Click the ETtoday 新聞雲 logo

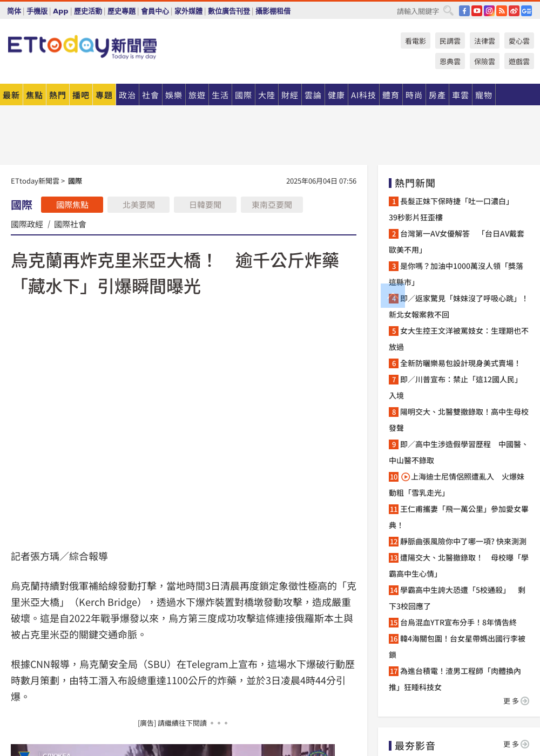[x=82, y=47]
